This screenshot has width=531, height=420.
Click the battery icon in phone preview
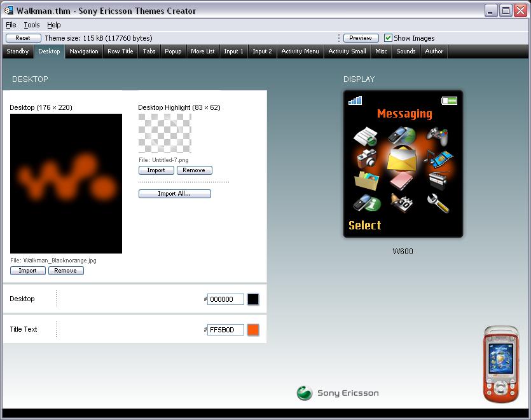point(449,100)
